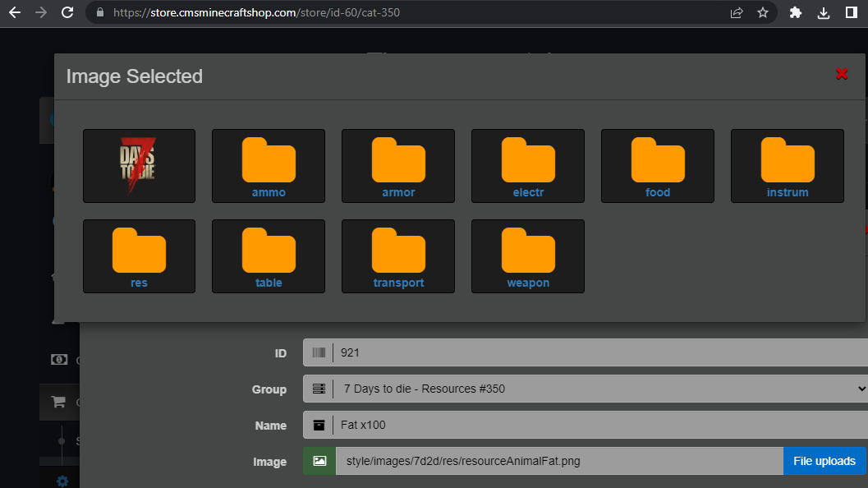Open the food folder
The width and height of the screenshot is (868, 488).
[x=658, y=165]
